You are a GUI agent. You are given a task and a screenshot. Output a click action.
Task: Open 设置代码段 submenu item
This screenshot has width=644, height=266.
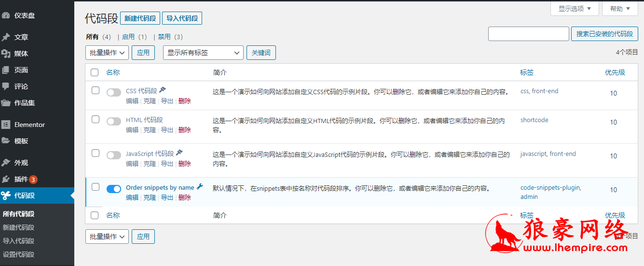[x=18, y=254]
